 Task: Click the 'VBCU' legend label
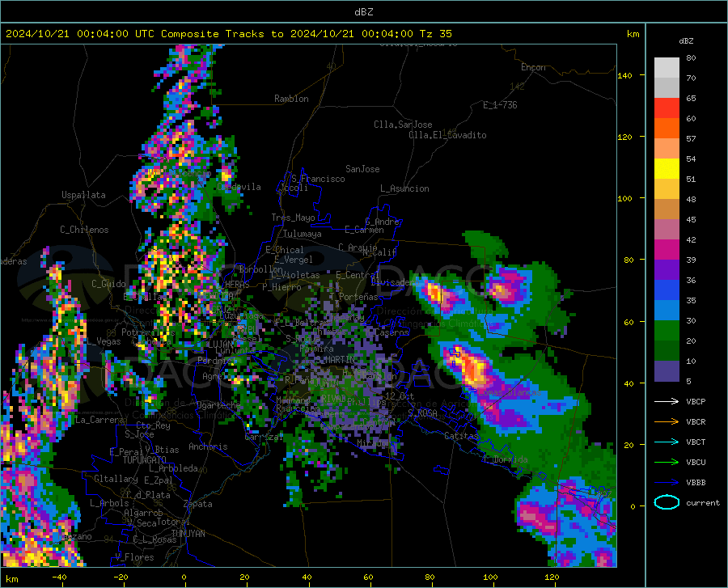[x=696, y=463]
